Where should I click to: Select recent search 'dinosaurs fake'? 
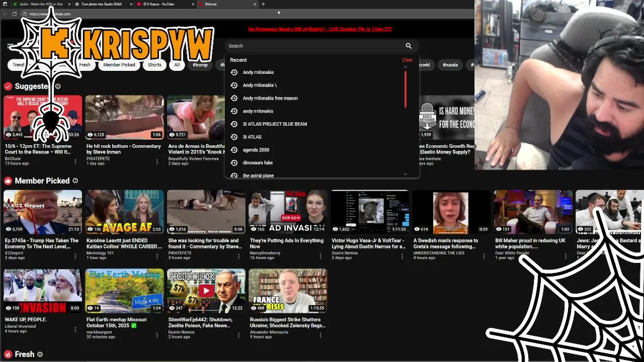point(258,163)
